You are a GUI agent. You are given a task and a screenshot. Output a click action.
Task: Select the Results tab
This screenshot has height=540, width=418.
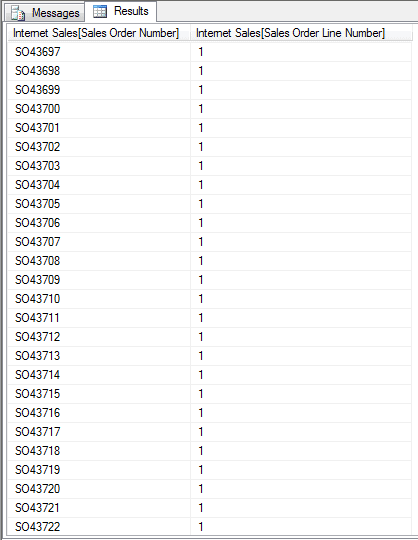(x=121, y=11)
